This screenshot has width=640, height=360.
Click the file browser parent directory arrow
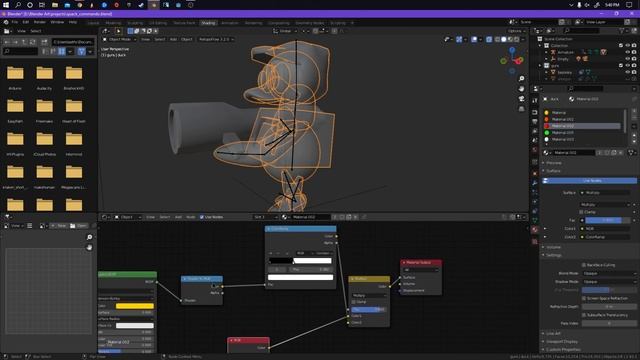point(24,42)
